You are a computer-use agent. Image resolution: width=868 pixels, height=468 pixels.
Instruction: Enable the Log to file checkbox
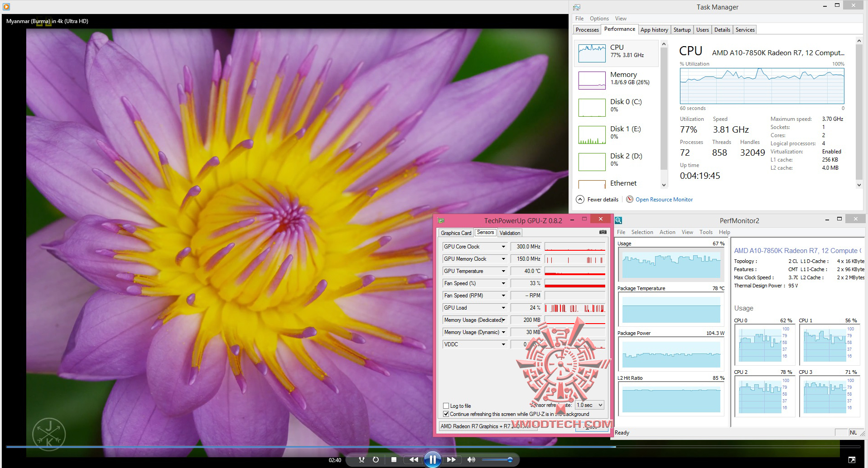point(446,406)
